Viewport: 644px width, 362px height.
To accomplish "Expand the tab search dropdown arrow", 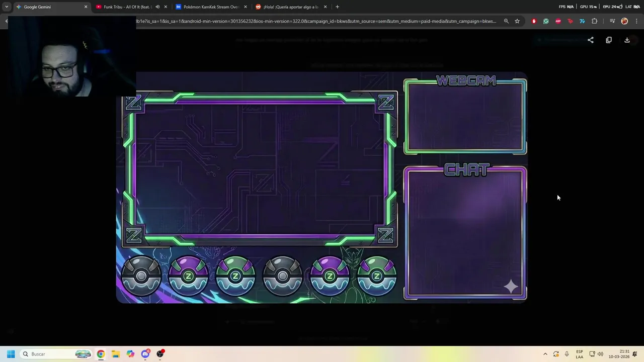I will click(7, 7).
